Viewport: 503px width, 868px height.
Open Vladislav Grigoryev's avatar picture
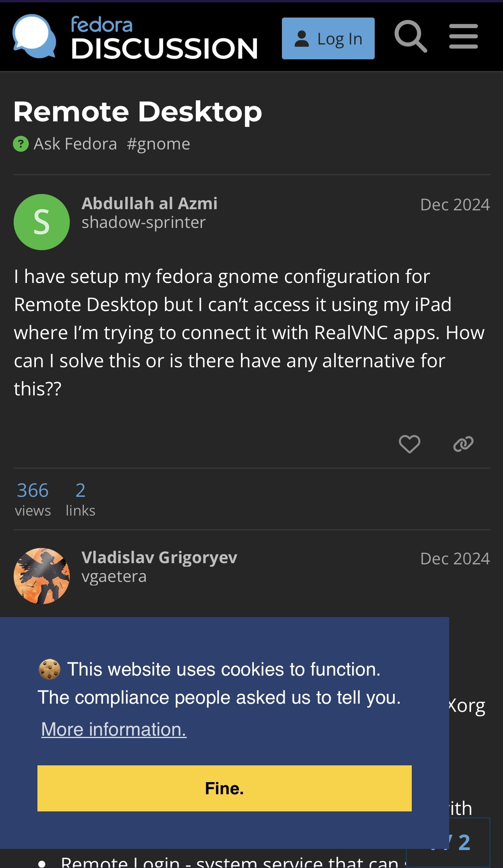[x=42, y=576]
